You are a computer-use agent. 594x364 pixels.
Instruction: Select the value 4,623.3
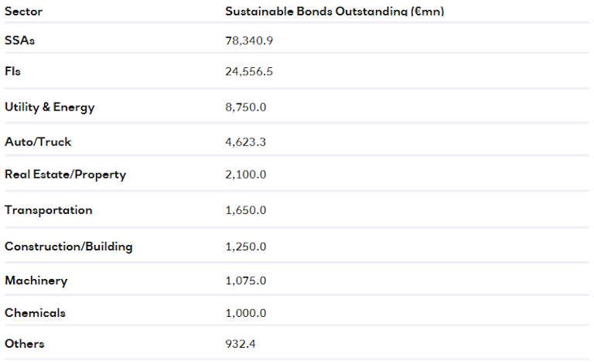pyautogui.click(x=246, y=142)
